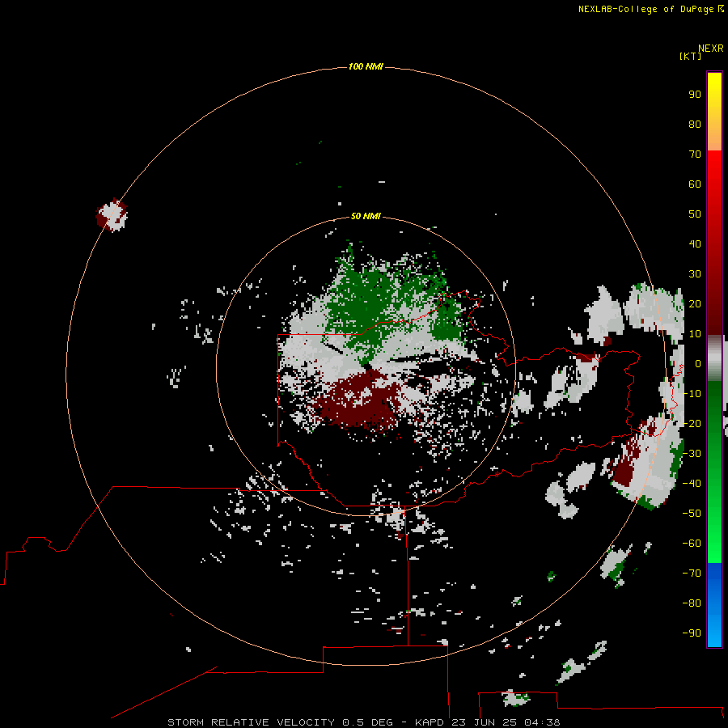
Task: Click the -90 value on the velocity scale
Action: click(x=692, y=633)
